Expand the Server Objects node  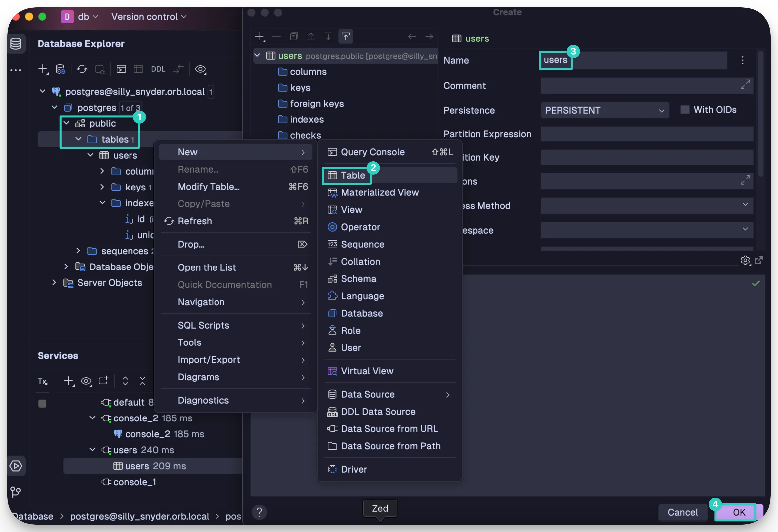(54, 283)
